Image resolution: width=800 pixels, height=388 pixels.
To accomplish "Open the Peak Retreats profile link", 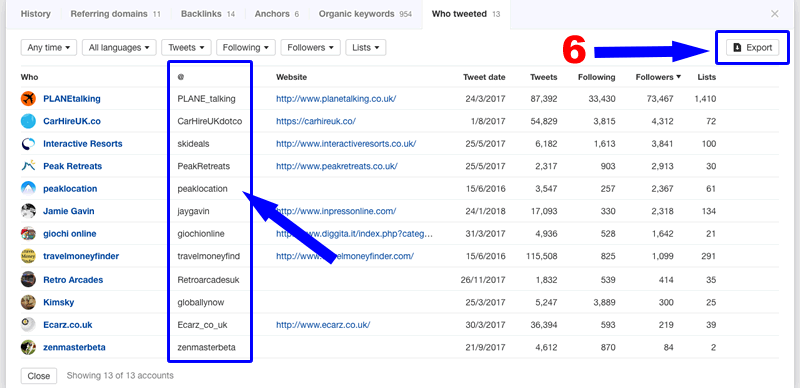I will pyautogui.click(x=72, y=166).
